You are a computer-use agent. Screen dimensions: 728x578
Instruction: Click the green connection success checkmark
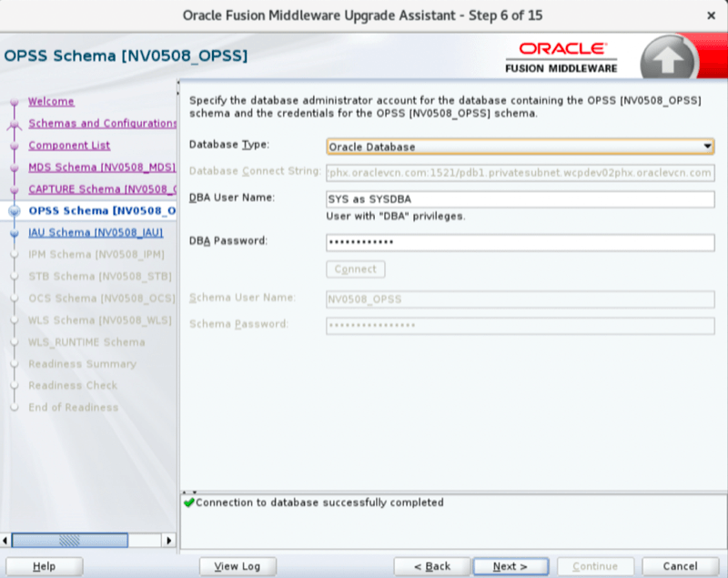pos(189,502)
